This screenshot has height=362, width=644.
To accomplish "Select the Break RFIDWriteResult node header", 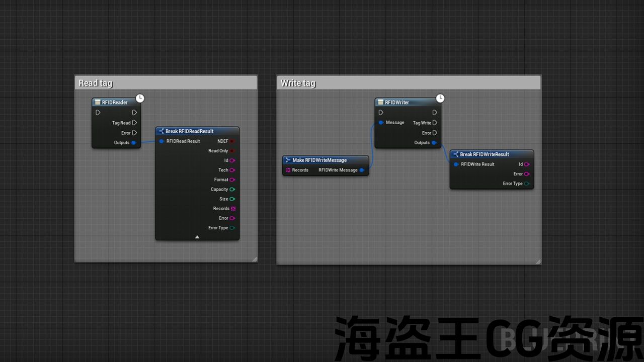I will point(484,154).
